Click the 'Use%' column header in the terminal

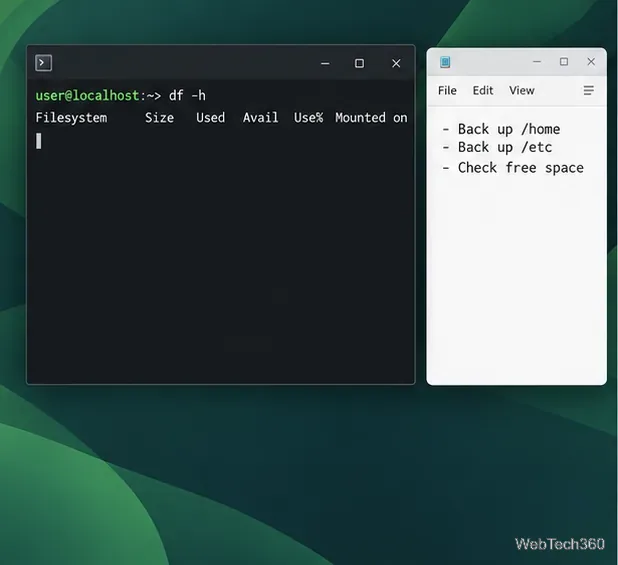coord(308,118)
